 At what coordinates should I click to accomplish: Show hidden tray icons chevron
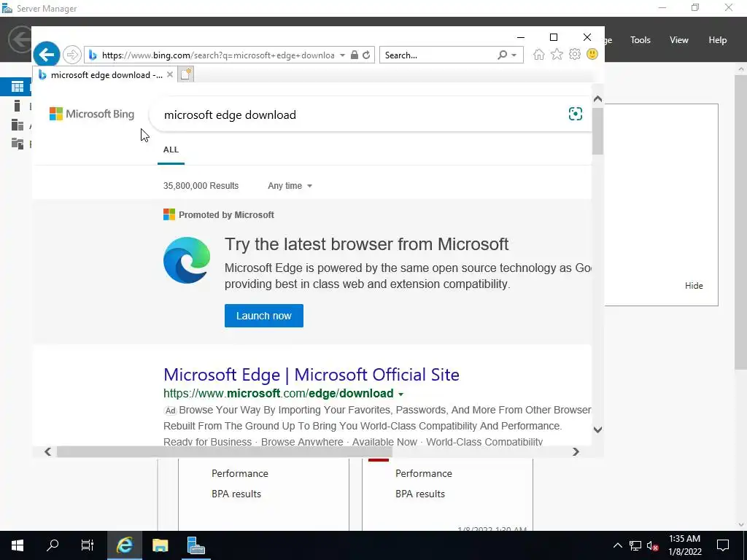617,545
